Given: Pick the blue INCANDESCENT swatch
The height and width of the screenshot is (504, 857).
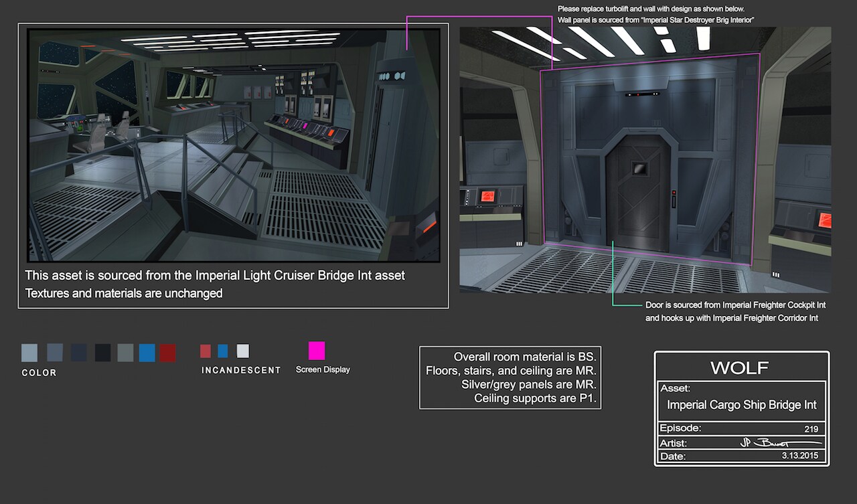Looking at the screenshot, I should [223, 351].
